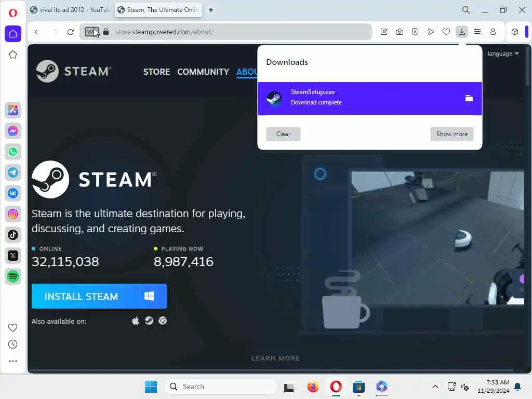
Task: Open sidebar heart pinboards icon
Action: [x=12, y=327]
